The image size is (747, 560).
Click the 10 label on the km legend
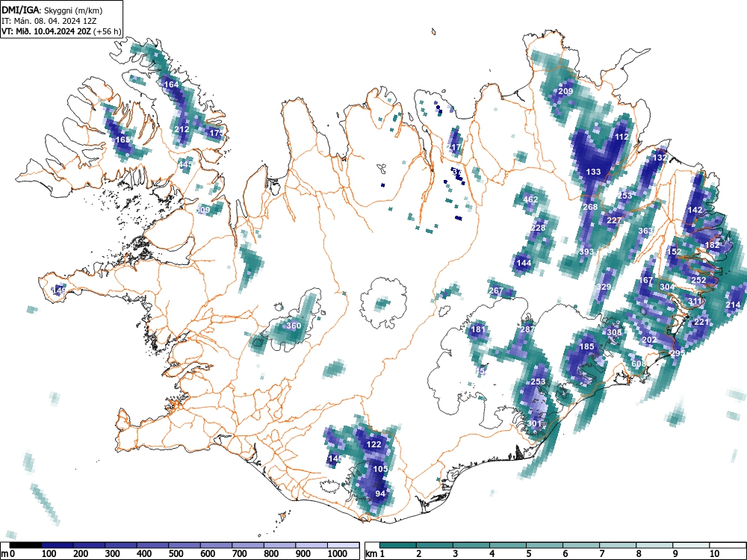click(x=714, y=554)
